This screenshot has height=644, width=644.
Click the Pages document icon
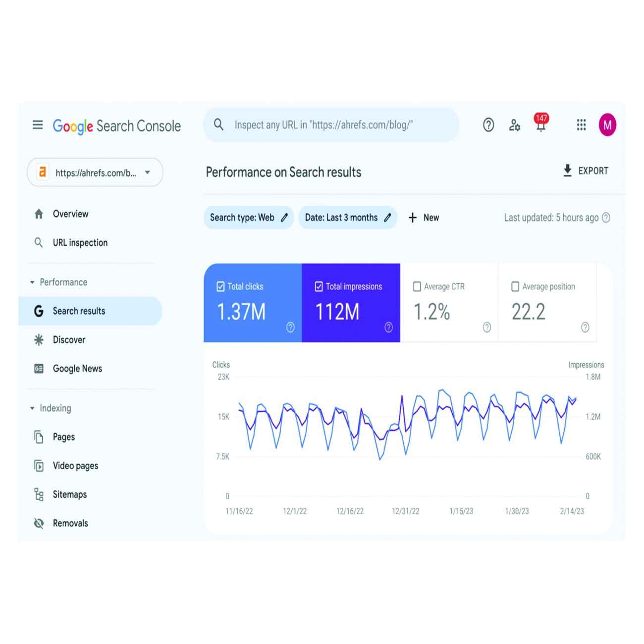pos(39,437)
